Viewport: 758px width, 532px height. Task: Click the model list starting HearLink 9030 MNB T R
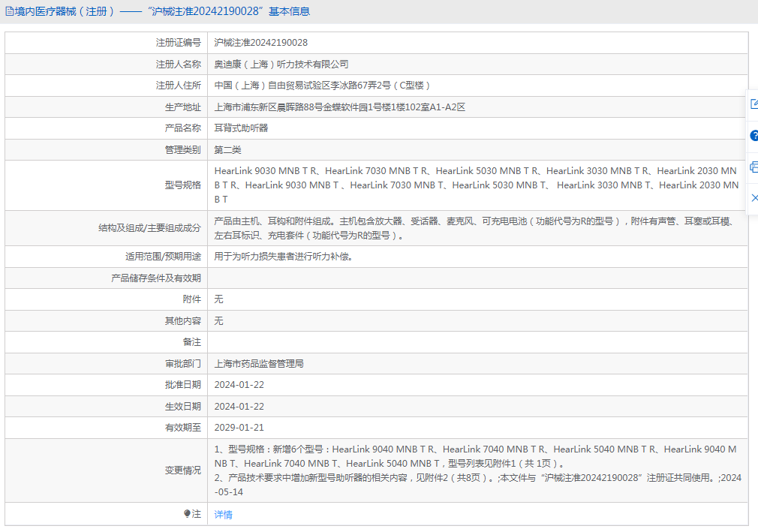(477, 185)
